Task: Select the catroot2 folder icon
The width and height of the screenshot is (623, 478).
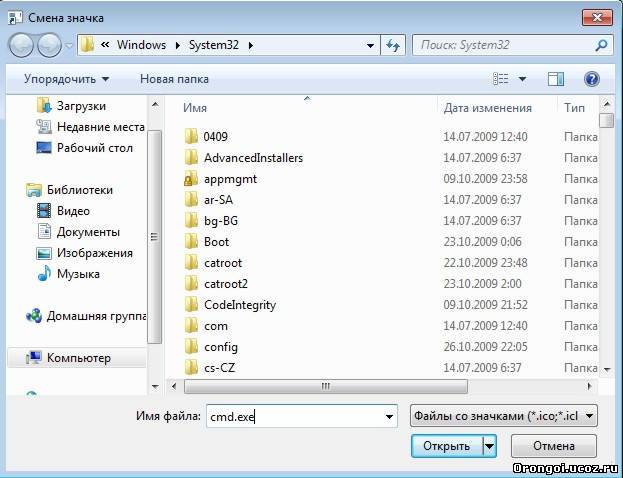Action: (191, 284)
